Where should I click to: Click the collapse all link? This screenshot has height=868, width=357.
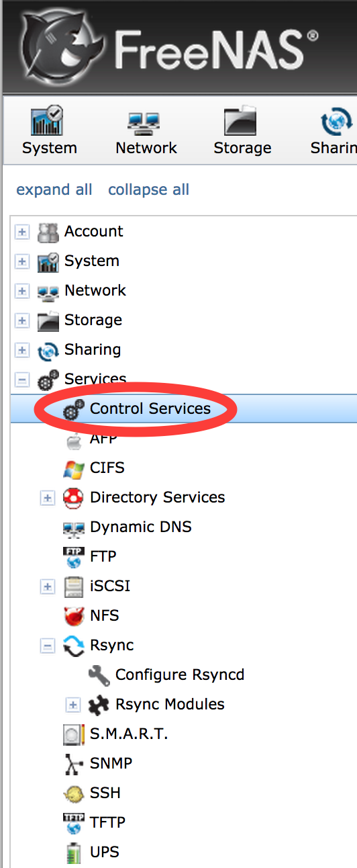click(x=149, y=189)
